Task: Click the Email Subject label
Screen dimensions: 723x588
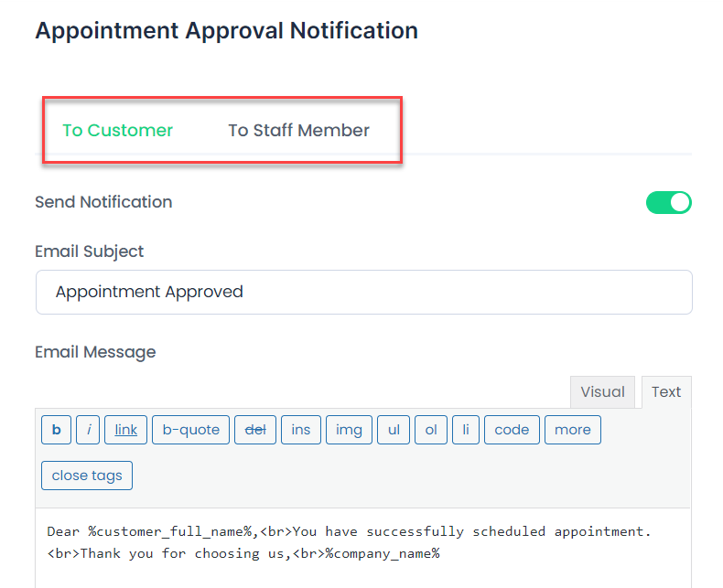Action: click(90, 251)
